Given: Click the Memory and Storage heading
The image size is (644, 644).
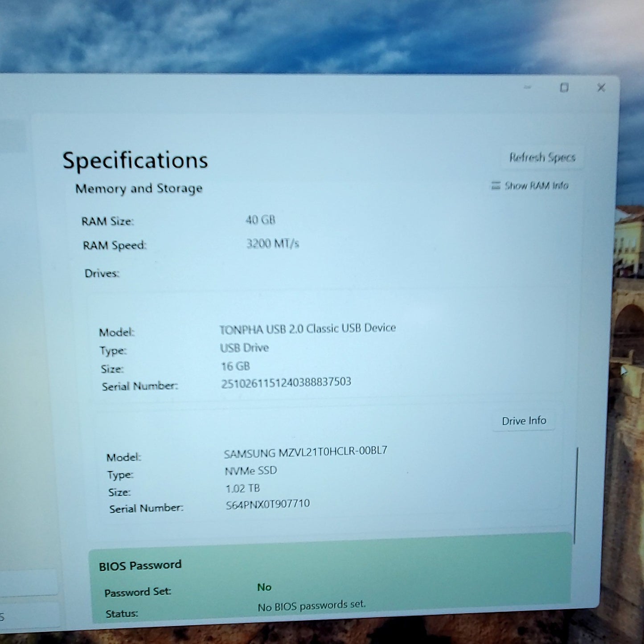Looking at the screenshot, I should [x=139, y=189].
